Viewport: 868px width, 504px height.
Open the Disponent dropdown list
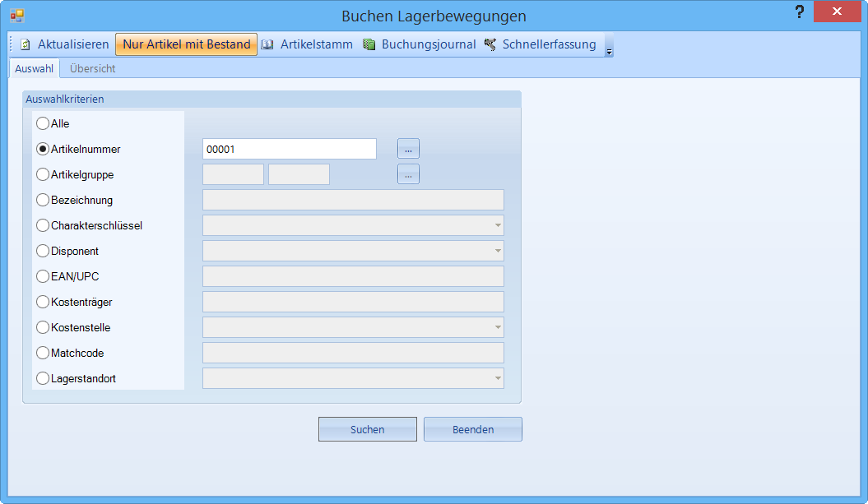tap(497, 251)
